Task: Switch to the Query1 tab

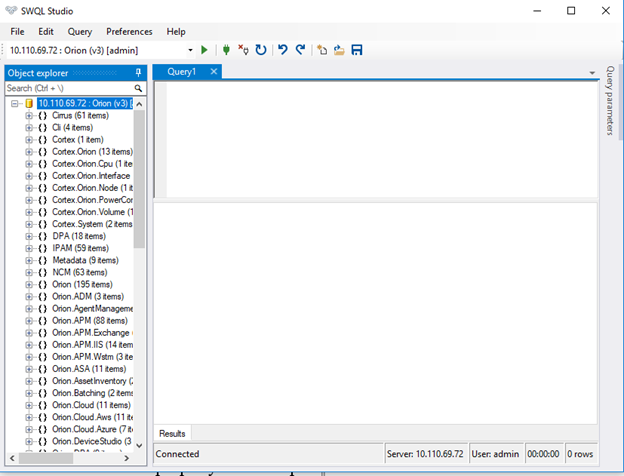Action: tap(181, 72)
